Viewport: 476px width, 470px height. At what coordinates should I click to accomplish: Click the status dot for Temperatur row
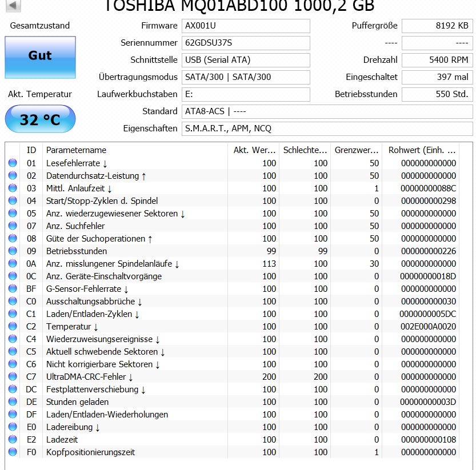[x=13, y=326]
